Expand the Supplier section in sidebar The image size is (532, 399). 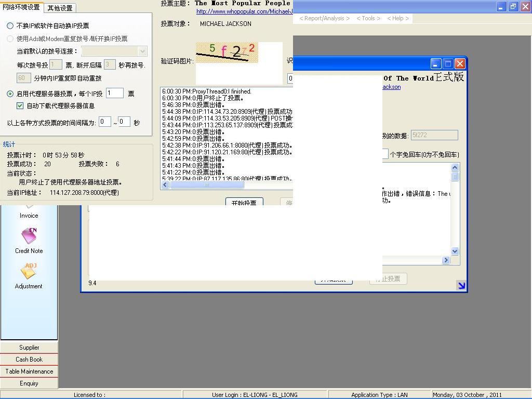click(29, 348)
